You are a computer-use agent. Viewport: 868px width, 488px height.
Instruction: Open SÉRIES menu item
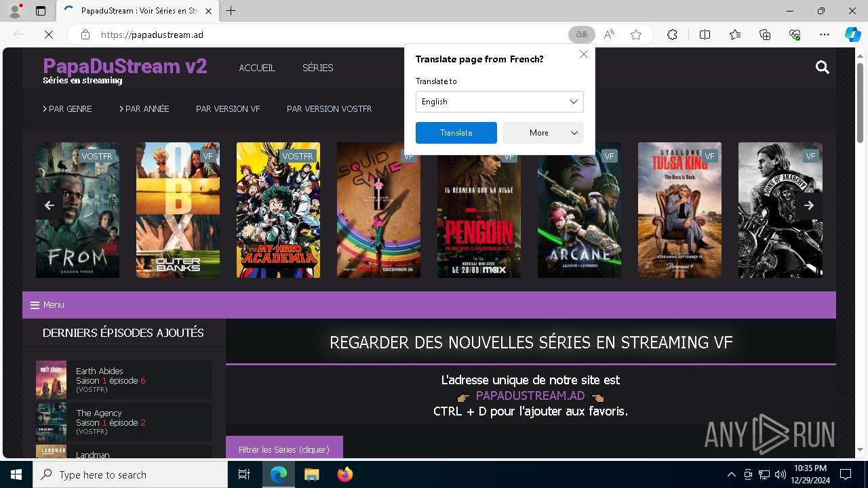[318, 68]
